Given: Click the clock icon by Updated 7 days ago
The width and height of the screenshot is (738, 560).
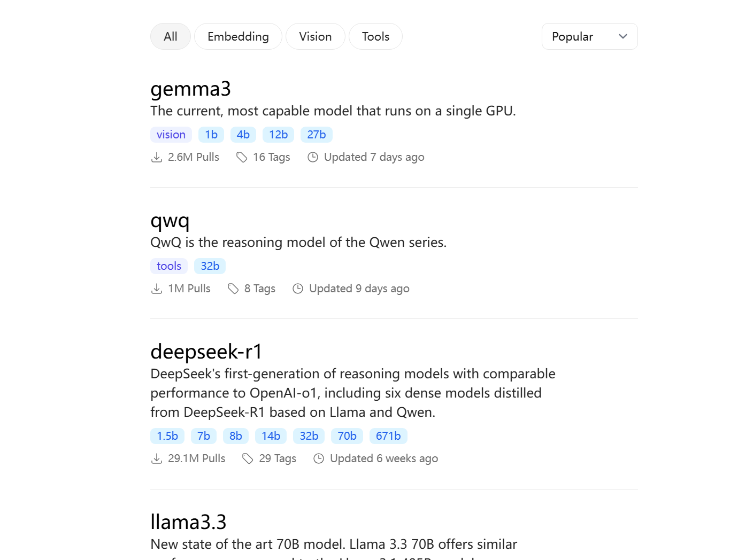Looking at the screenshot, I should pyautogui.click(x=313, y=157).
